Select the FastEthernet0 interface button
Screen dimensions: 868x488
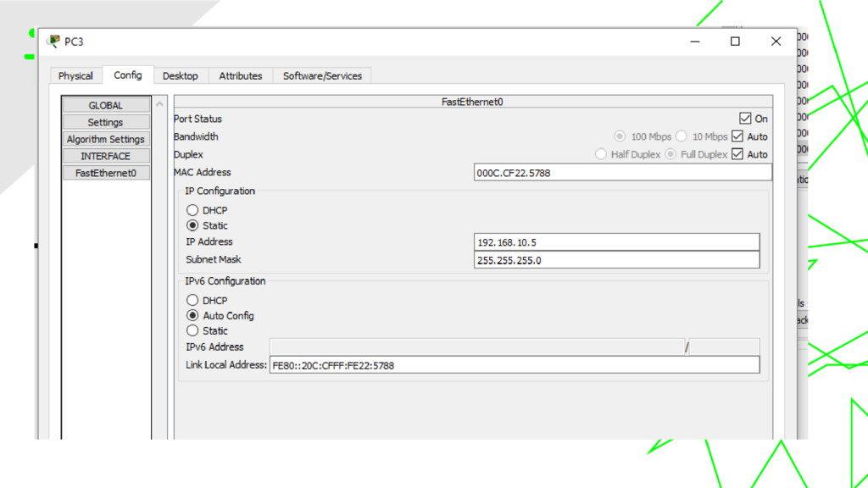point(106,173)
